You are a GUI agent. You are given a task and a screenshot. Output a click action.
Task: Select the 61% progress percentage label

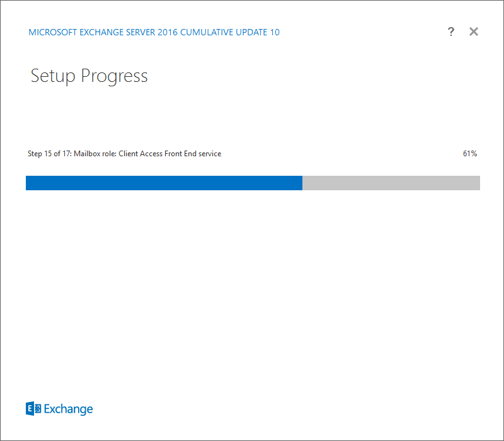tap(469, 154)
